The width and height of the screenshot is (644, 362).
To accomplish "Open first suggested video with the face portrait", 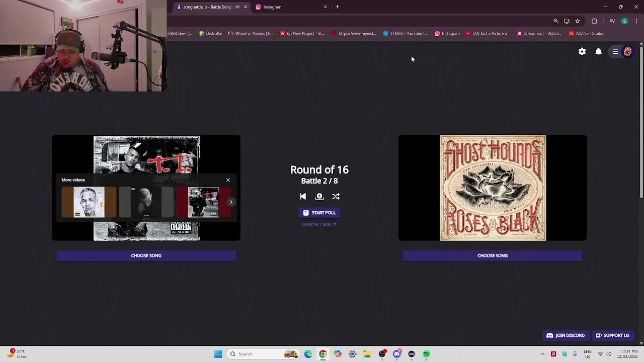I will click(x=89, y=203).
